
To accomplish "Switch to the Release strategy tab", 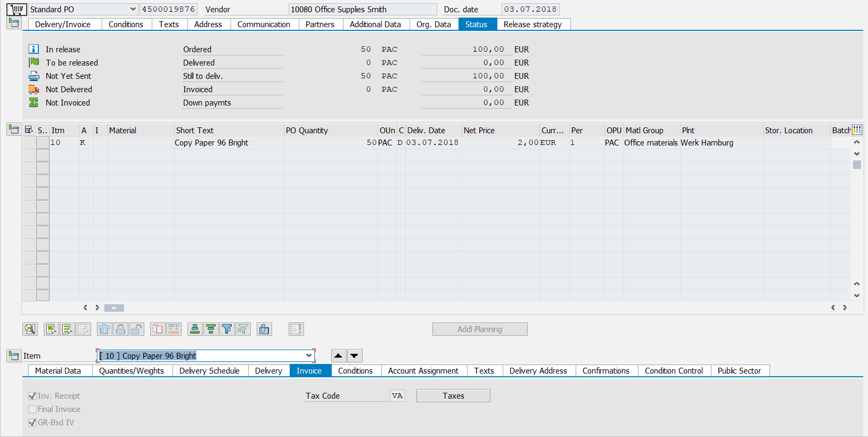I will click(533, 25).
